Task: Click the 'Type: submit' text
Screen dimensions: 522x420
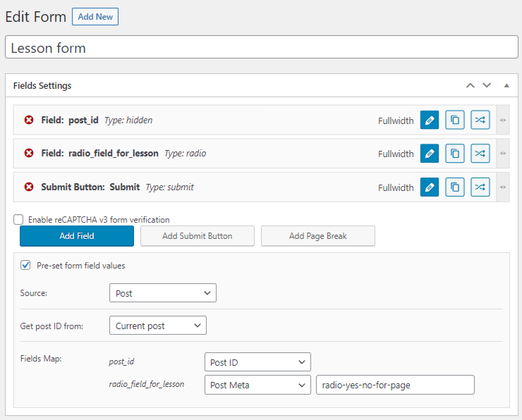Action: 170,187
